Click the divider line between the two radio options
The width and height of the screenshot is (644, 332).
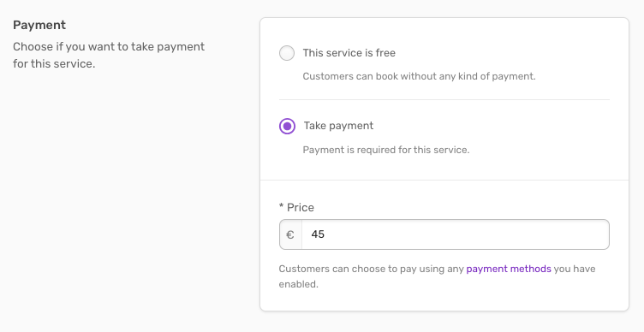[444, 100]
